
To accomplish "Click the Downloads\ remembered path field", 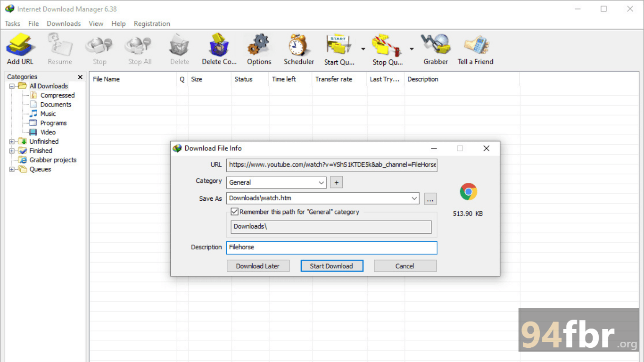I will point(331,227).
